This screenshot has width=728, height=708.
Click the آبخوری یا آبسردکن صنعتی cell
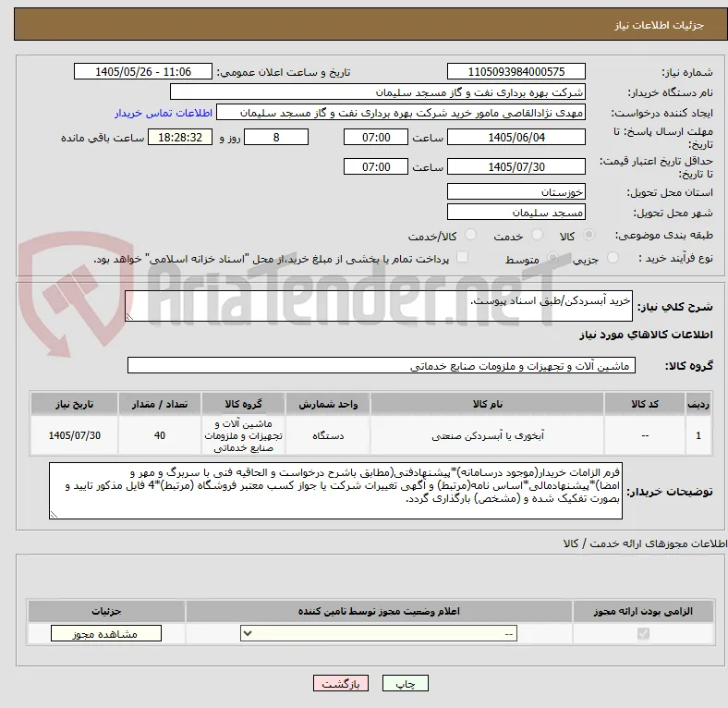(x=487, y=435)
